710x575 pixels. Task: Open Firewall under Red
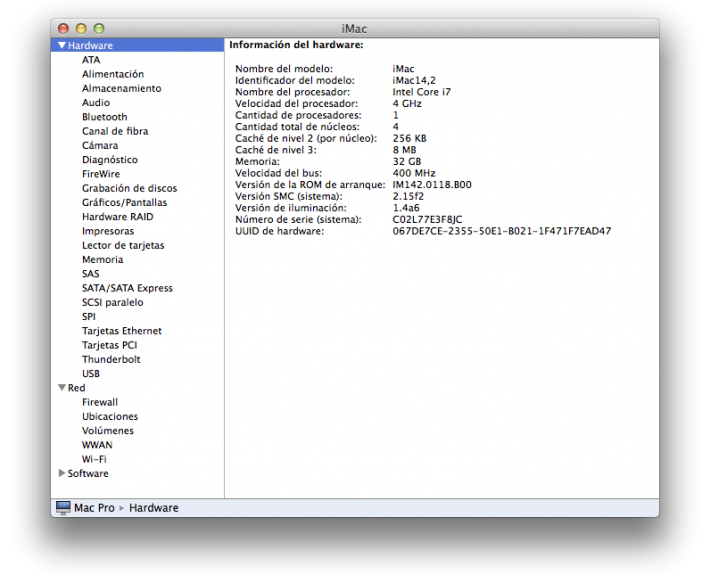100,402
